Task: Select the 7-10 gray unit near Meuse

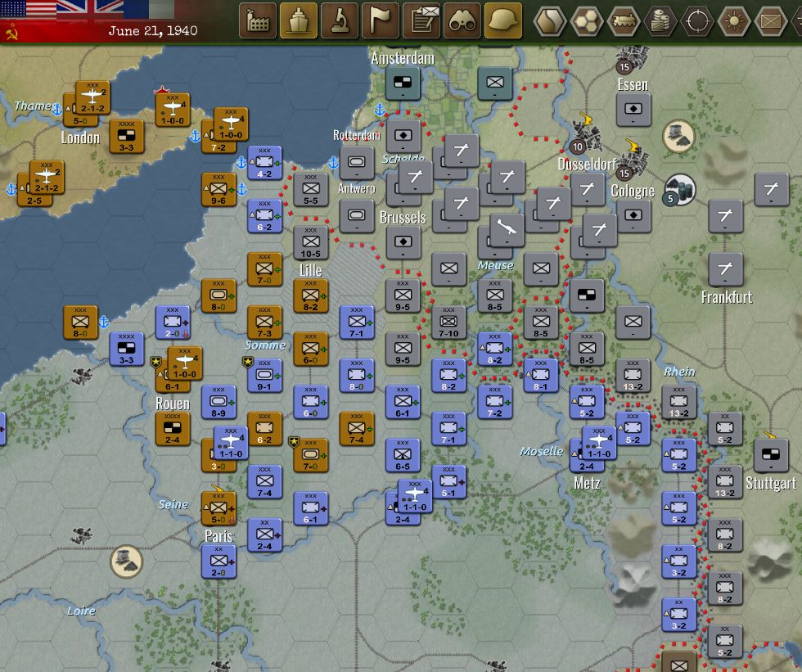Action: click(x=448, y=323)
